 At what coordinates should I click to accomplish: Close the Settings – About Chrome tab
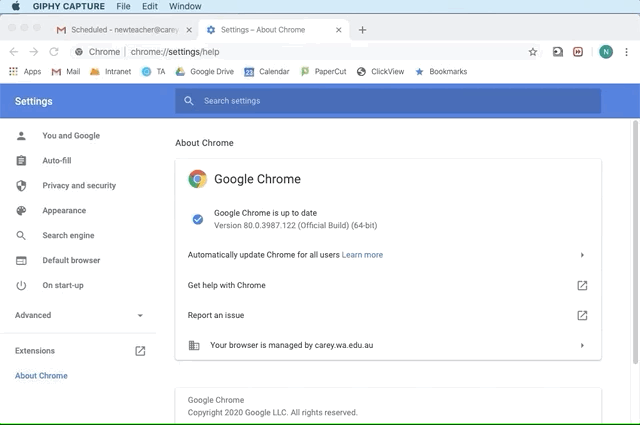(338, 30)
